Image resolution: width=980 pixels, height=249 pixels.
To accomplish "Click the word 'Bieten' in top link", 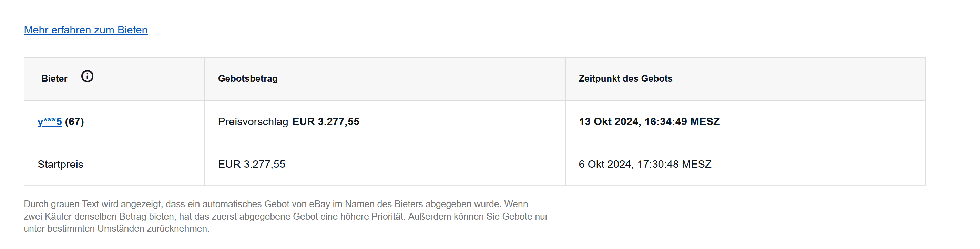I will tap(132, 30).
